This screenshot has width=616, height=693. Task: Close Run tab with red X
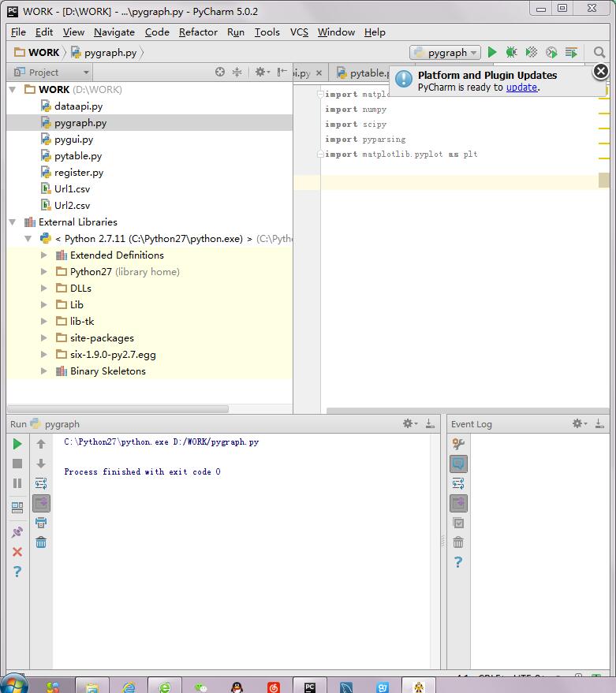[17, 552]
